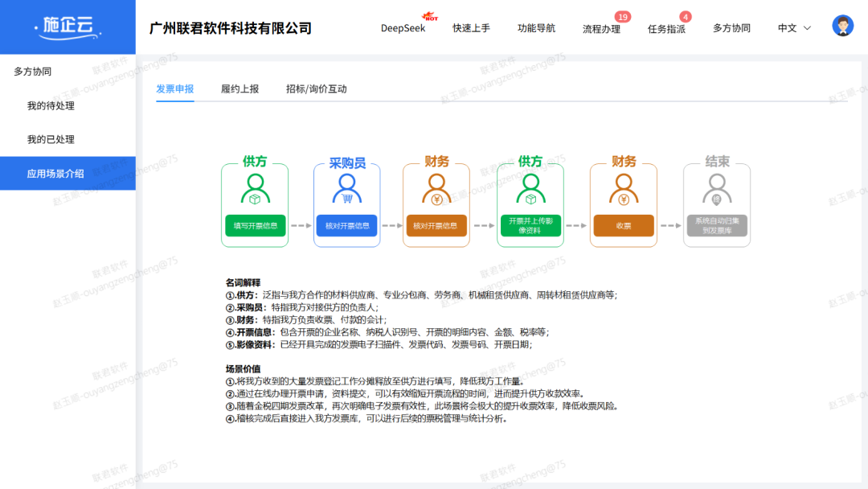
Task: Click the 采购员 shopping cart person icon
Action: (x=347, y=189)
